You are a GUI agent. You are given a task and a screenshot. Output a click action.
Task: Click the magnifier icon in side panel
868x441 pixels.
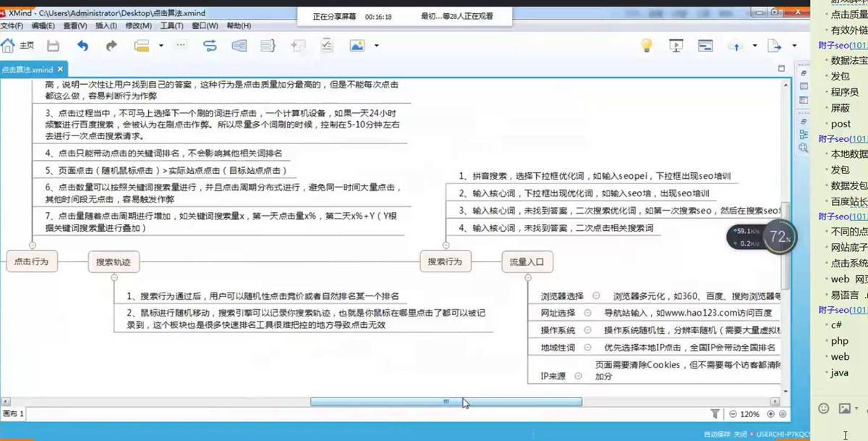click(x=804, y=148)
